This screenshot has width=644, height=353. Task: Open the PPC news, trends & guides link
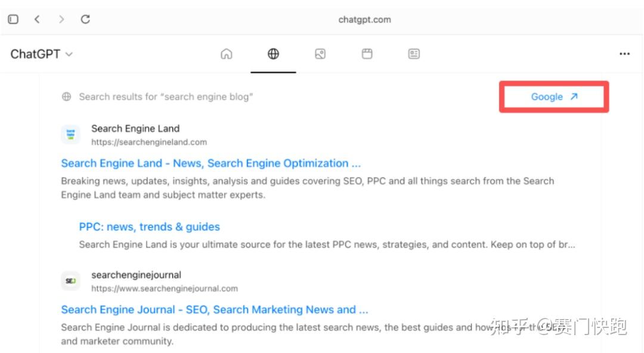tap(148, 227)
